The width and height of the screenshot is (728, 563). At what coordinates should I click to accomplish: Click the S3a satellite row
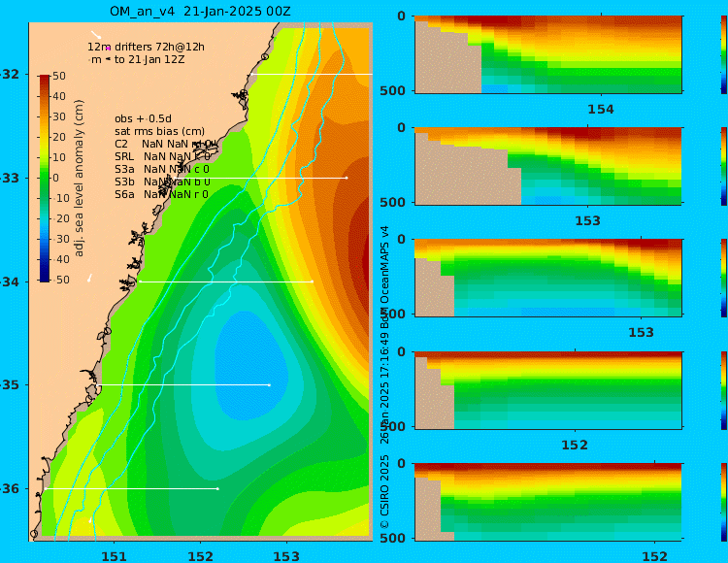[162, 169]
